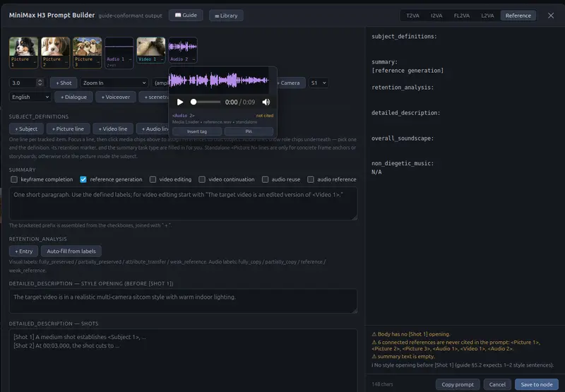Screen dimensions: 565x392
Task: Pin the Audio 2 preview popup
Action: click(249, 131)
